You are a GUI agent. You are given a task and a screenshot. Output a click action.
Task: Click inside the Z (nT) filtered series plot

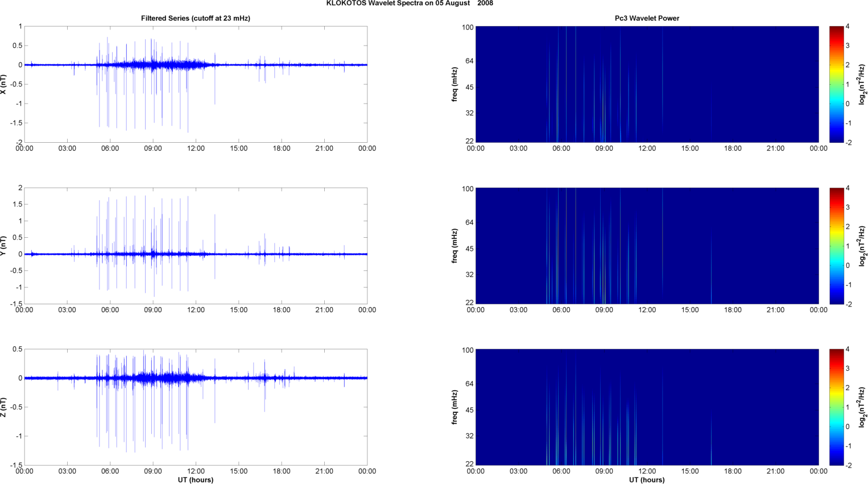coord(196,407)
